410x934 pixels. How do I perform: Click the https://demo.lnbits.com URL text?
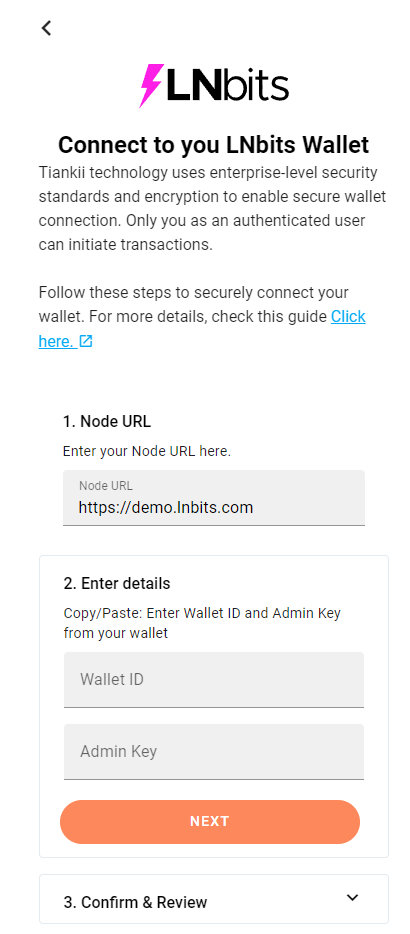[x=166, y=508]
